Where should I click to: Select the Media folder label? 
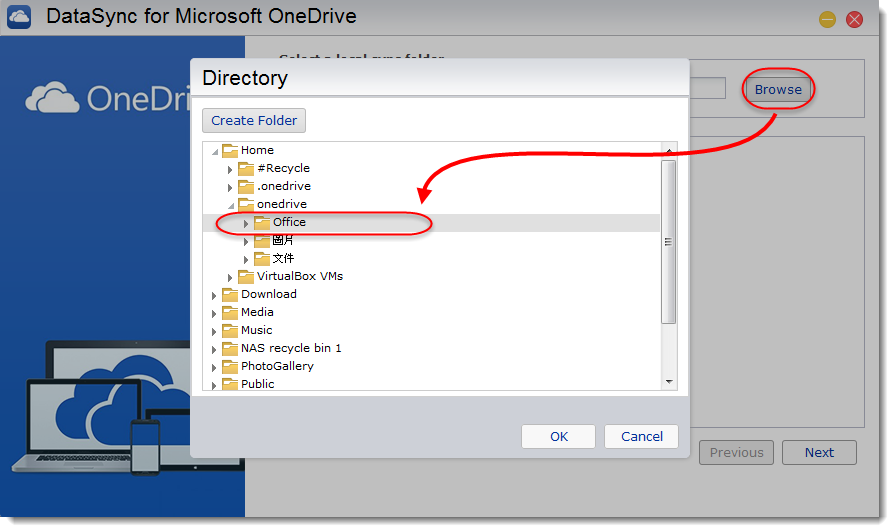257,312
